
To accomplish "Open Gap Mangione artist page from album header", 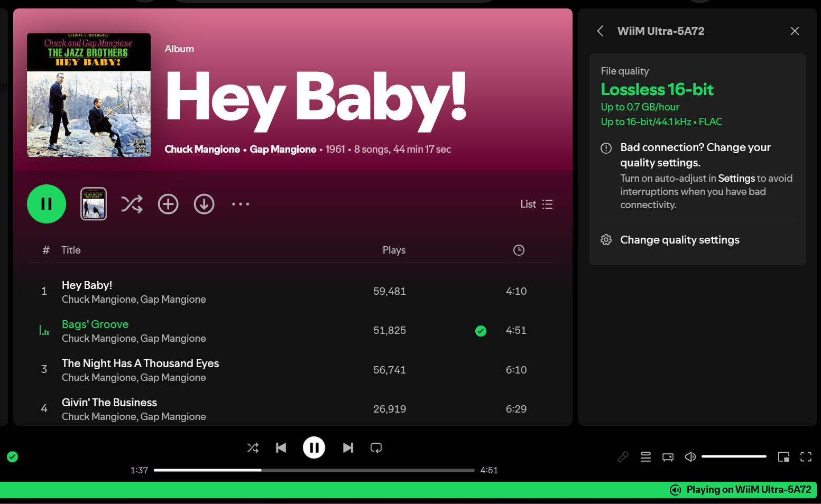I will click(x=283, y=150).
